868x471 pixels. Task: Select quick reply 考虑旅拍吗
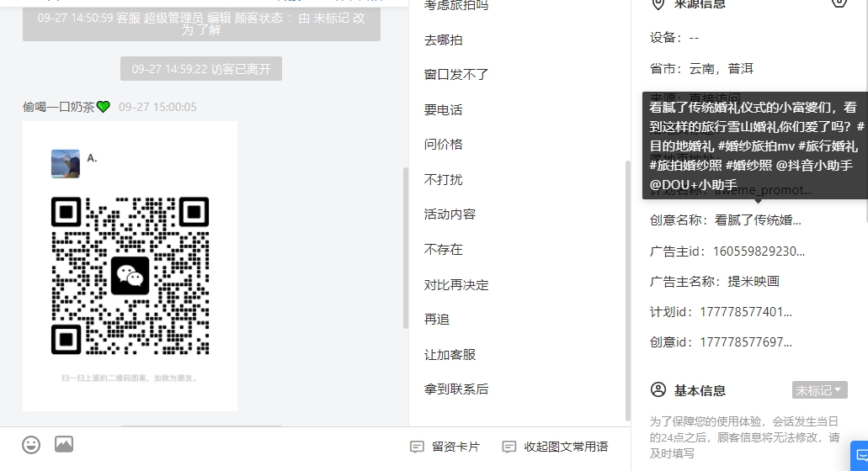(456, 6)
